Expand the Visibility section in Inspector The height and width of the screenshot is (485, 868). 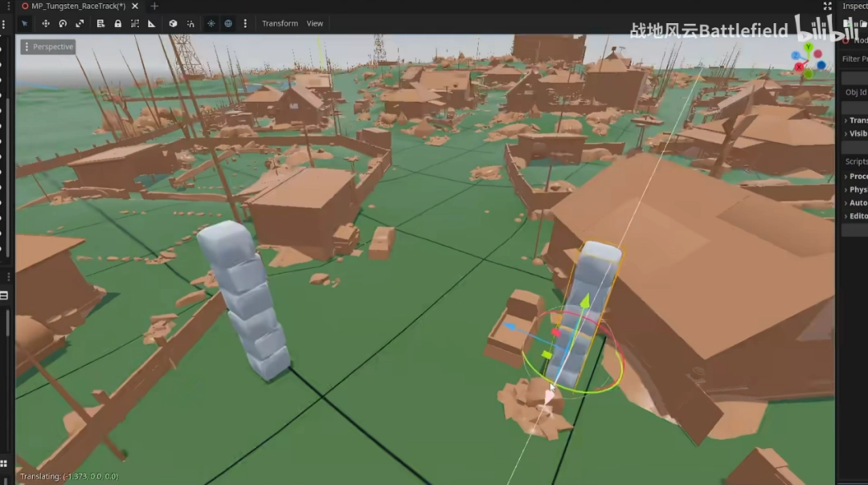(855, 134)
